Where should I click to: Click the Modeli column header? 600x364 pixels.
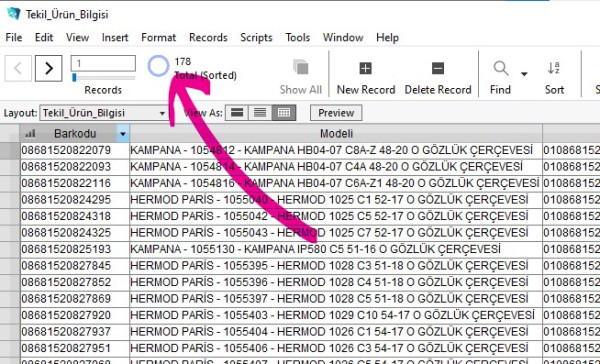click(336, 134)
